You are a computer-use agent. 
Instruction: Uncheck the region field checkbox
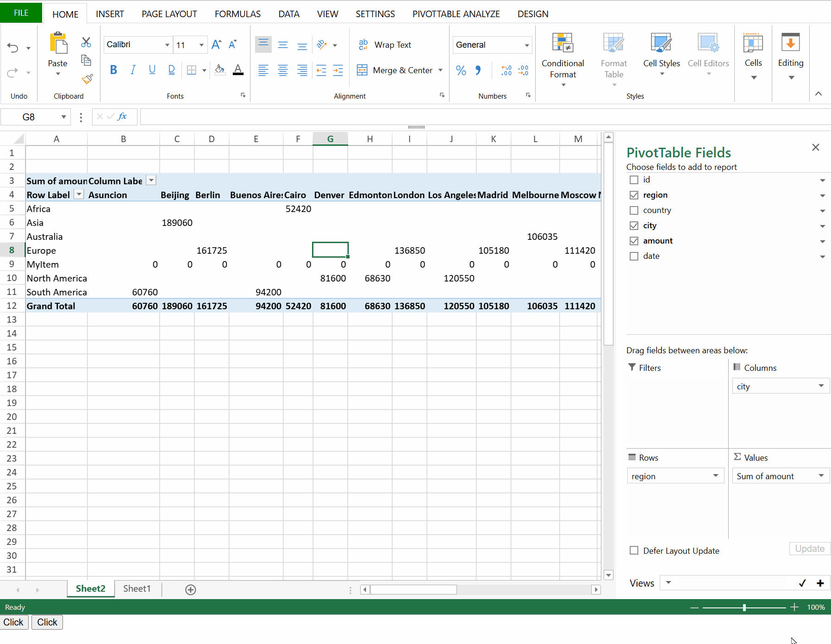[x=634, y=195]
